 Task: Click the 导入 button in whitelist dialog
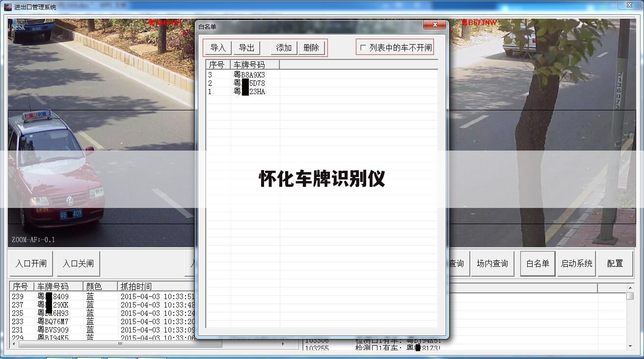pos(218,48)
